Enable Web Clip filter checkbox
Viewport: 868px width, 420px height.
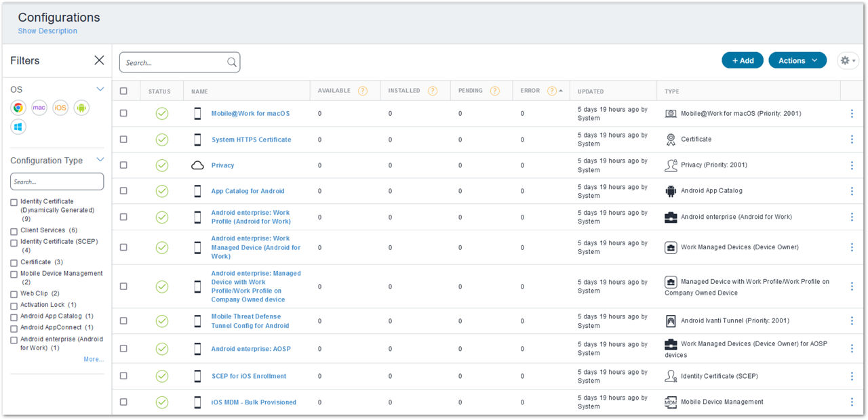(14, 294)
